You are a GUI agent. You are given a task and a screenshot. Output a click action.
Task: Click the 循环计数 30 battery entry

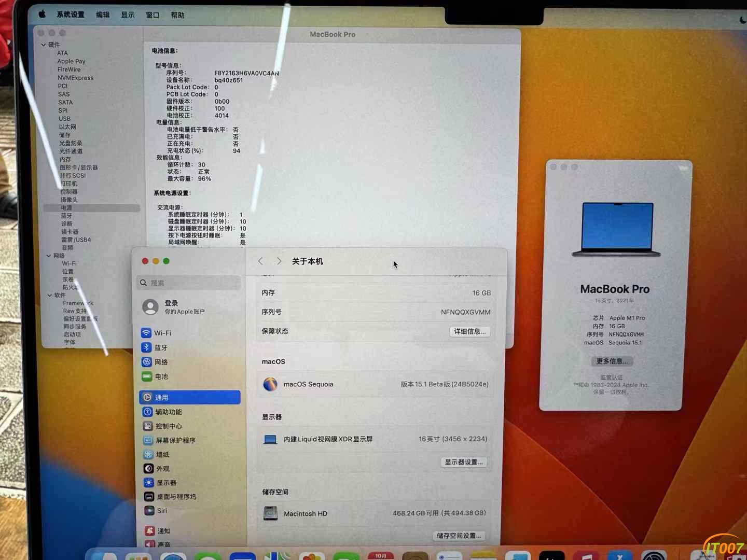[x=186, y=165]
